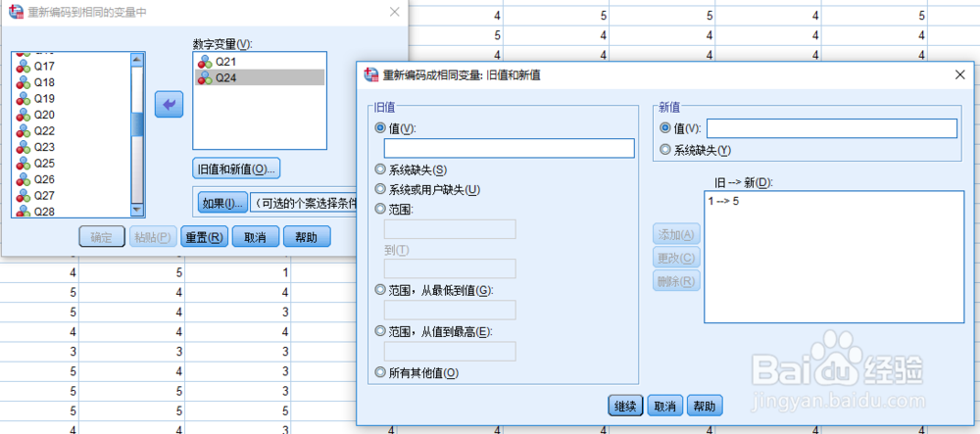Viewport: 980px width, 434px height.
Task: Click 添加(A) button
Action: (x=676, y=235)
